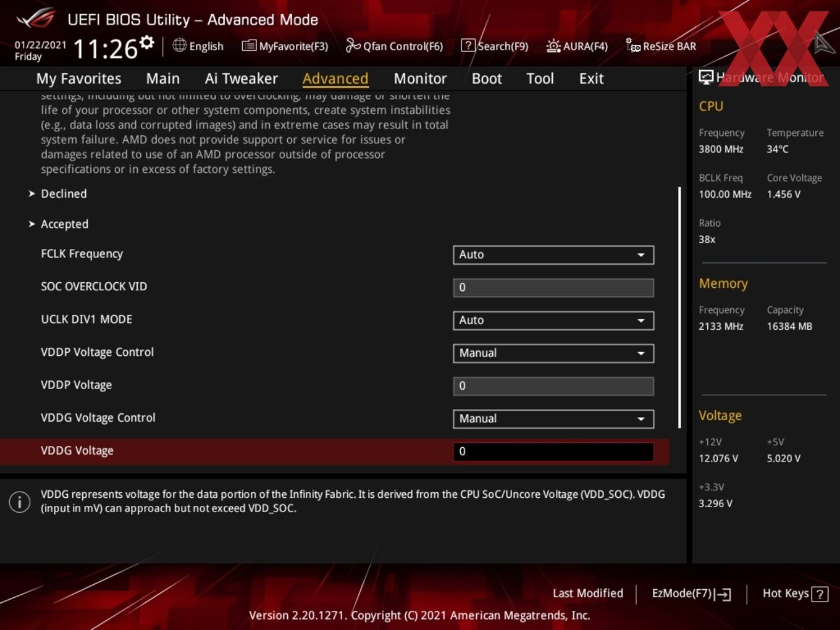The width and height of the screenshot is (840, 630).
Task: Click the 01/22/2021 date
Action: [x=40, y=45]
